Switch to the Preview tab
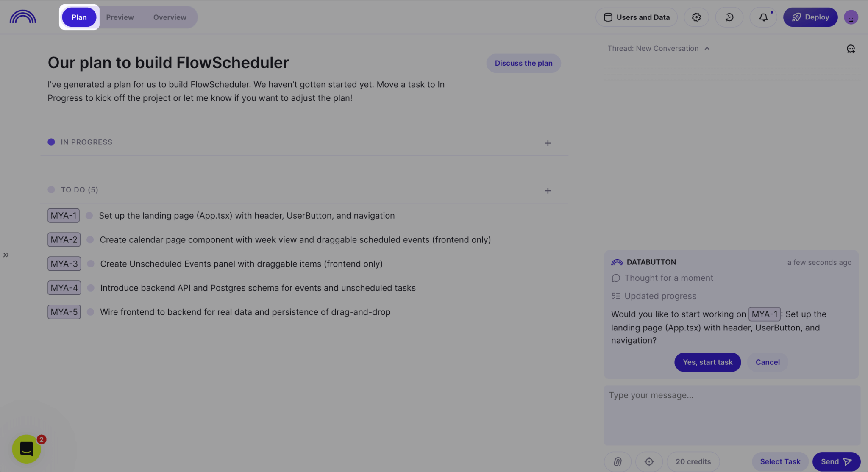Screen dimensions: 868x472 pyautogui.click(x=120, y=17)
